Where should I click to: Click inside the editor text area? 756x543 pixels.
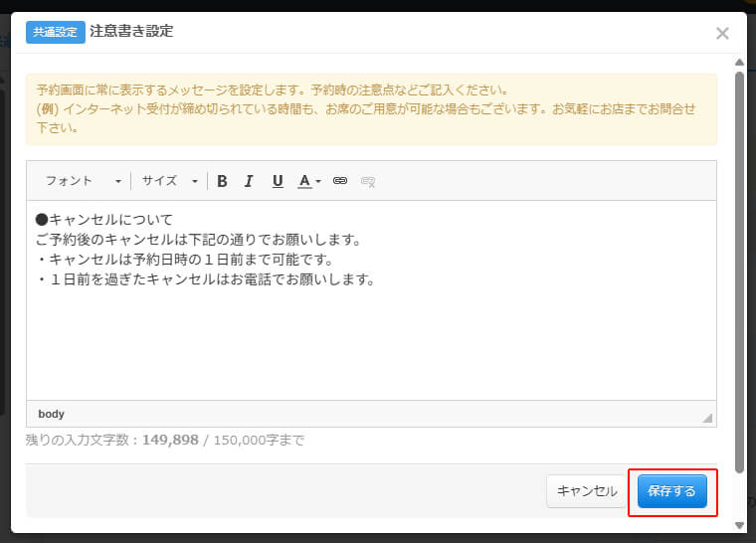tap(371, 338)
